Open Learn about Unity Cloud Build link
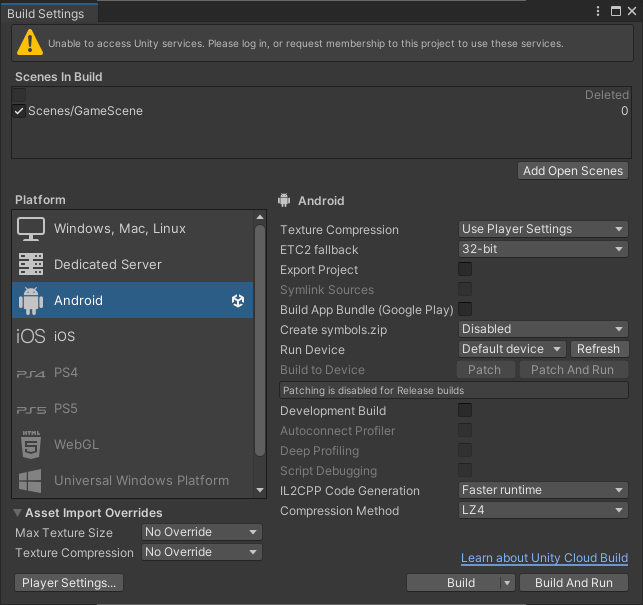 pyautogui.click(x=544, y=558)
